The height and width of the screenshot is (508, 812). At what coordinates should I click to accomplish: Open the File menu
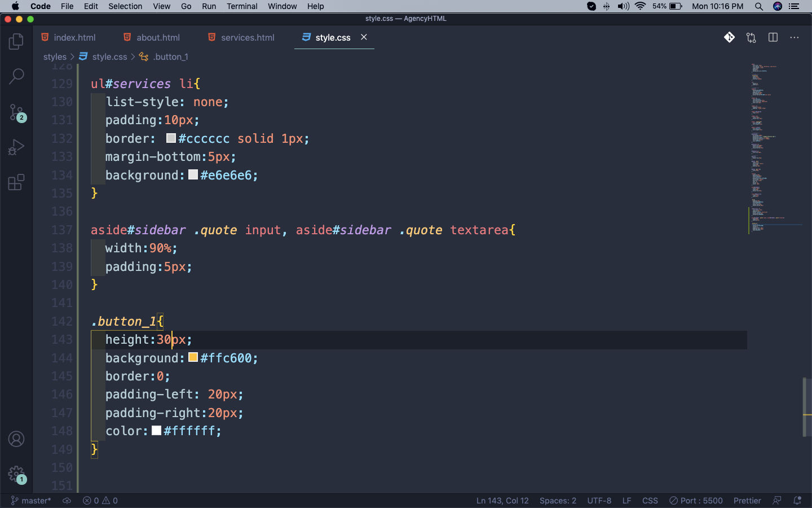click(x=67, y=6)
